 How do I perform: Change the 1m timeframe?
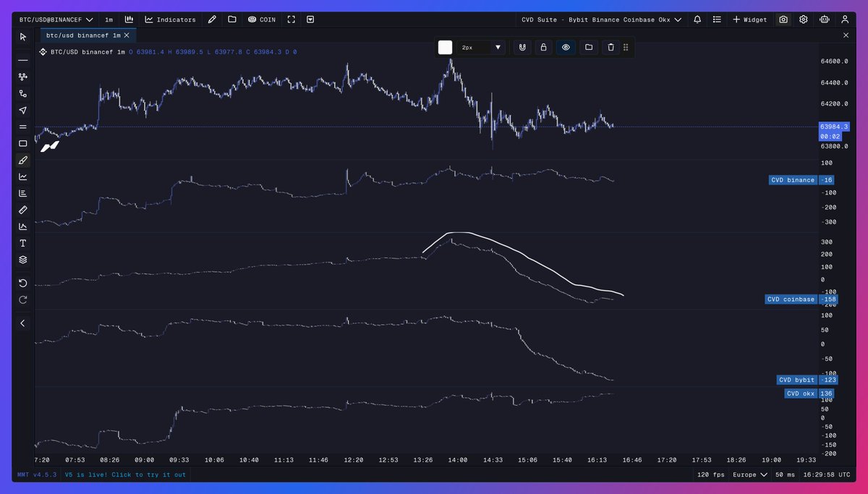pos(109,20)
